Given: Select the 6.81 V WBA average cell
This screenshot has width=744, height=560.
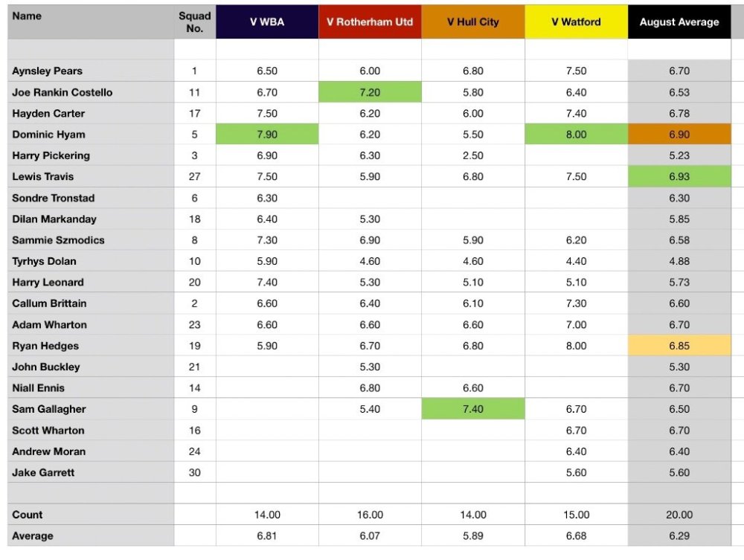Looking at the screenshot, I should [267, 535].
